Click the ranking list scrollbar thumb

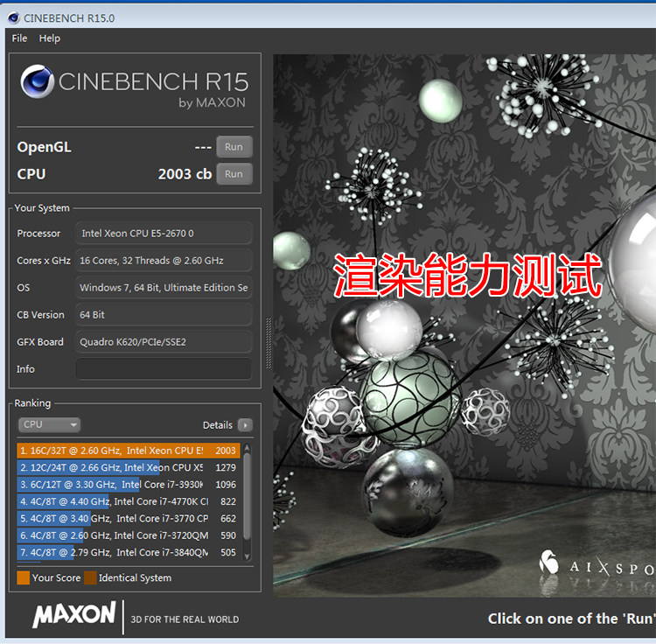[247, 496]
